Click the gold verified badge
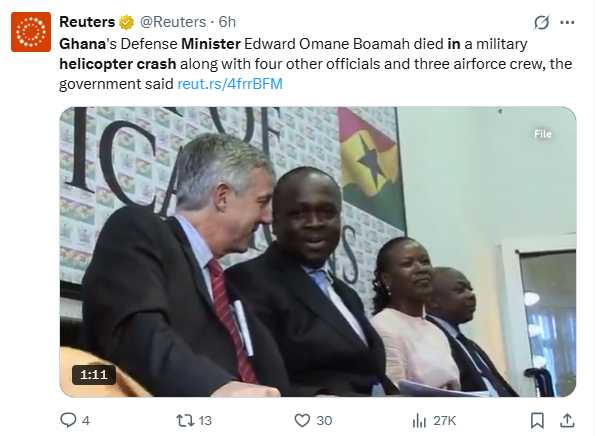This screenshot has height=436, width=597. click(126, 22)
